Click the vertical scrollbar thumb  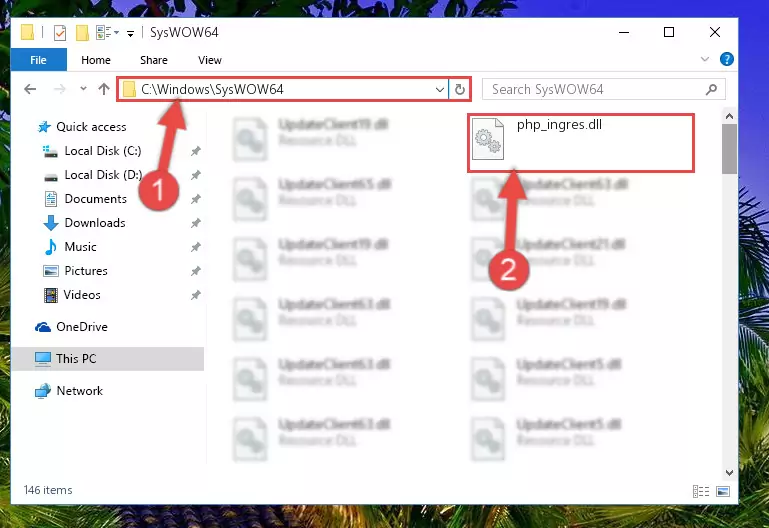pos(729,149)
